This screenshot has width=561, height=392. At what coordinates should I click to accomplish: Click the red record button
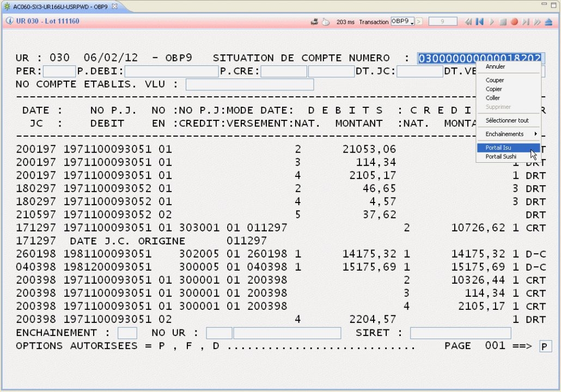pos(514,22)
